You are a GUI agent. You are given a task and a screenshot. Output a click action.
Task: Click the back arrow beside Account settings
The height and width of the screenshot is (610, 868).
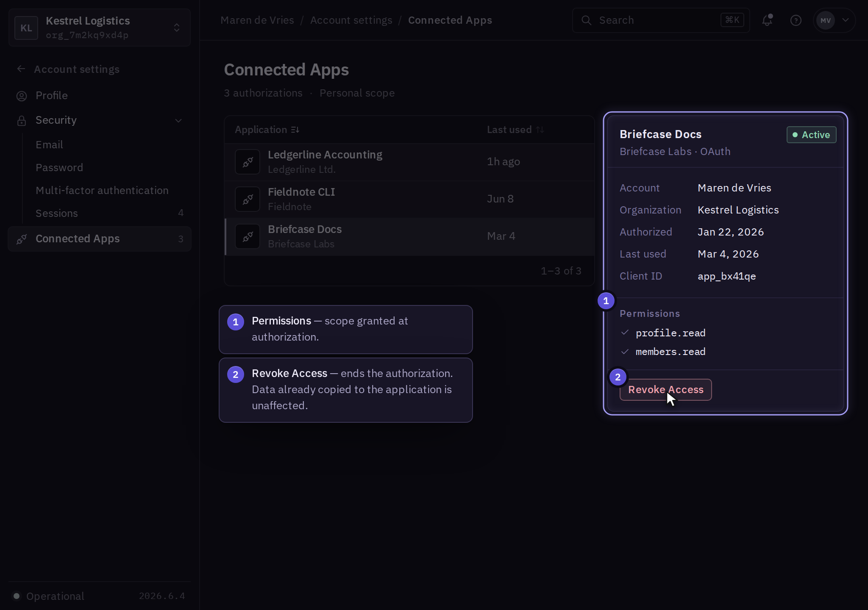(21, 69)
